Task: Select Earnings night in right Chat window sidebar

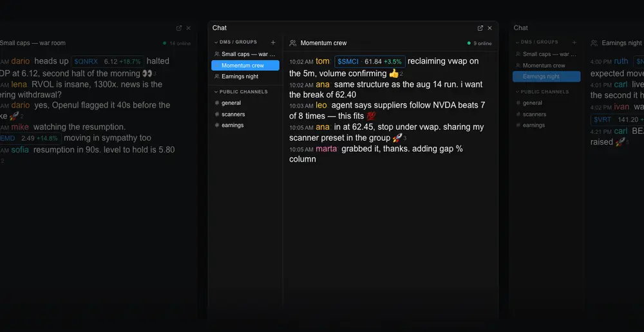Action: tap(547, 77)
